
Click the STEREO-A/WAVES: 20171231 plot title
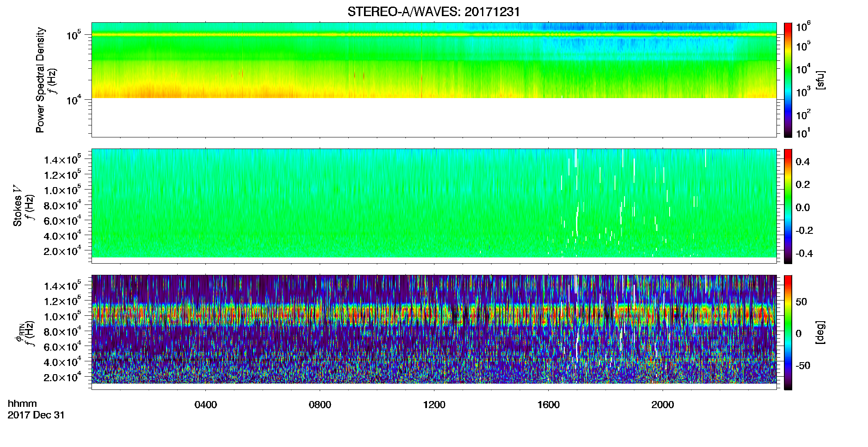pos(434,12)
